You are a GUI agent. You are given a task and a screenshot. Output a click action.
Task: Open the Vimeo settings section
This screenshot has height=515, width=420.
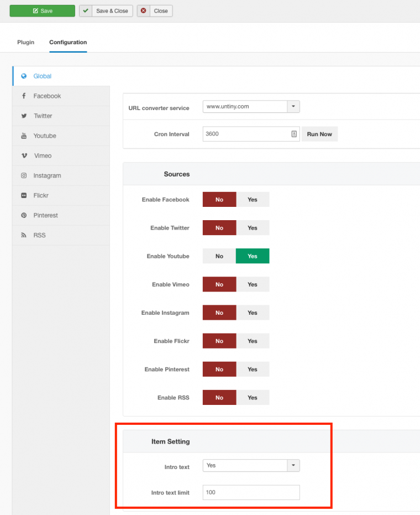61,155
